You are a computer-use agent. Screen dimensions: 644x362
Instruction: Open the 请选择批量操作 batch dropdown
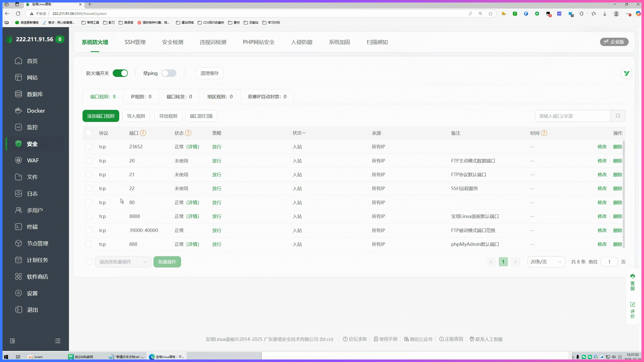click(123, 262)
